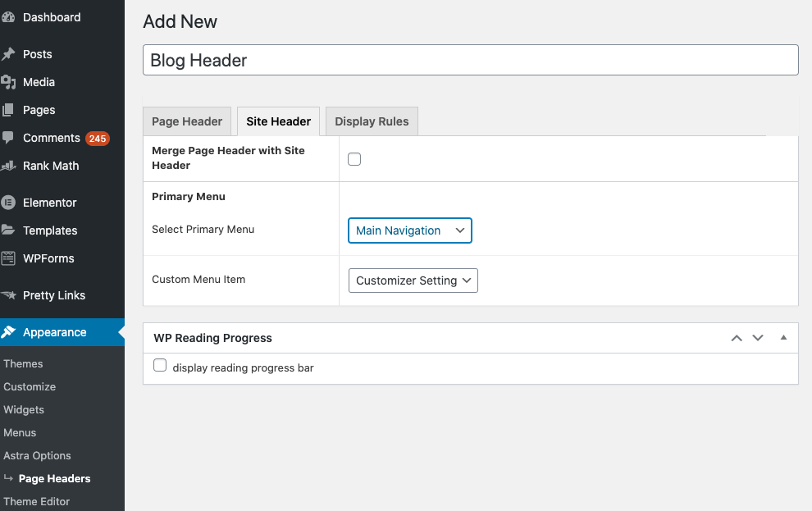812x511 pixels.
Task: Click the Comments speech bubble icon
Action: (7, 137)
